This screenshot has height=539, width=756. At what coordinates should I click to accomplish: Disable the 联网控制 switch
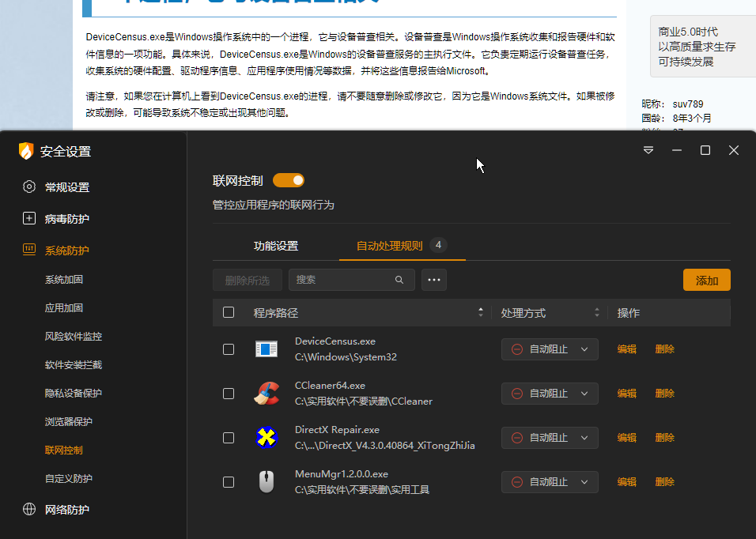click(289, 179)
